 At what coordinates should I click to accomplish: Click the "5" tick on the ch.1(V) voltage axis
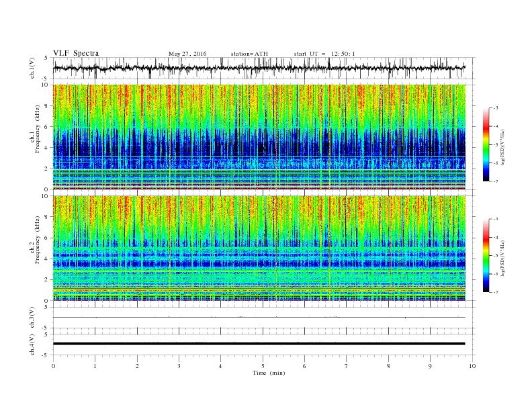pos(46,58)
